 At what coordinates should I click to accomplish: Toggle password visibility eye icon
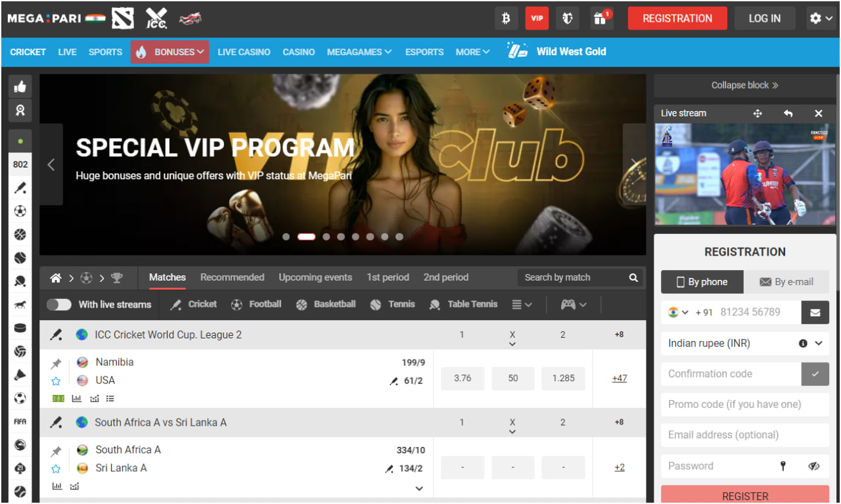pyautogui.click(x=814, y=466)
